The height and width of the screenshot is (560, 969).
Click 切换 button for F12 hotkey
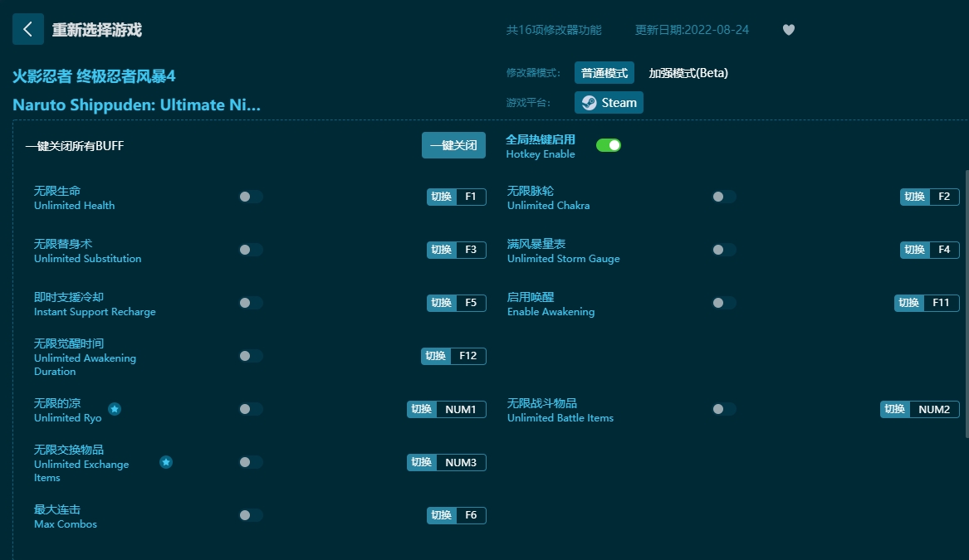pos(436,356)
